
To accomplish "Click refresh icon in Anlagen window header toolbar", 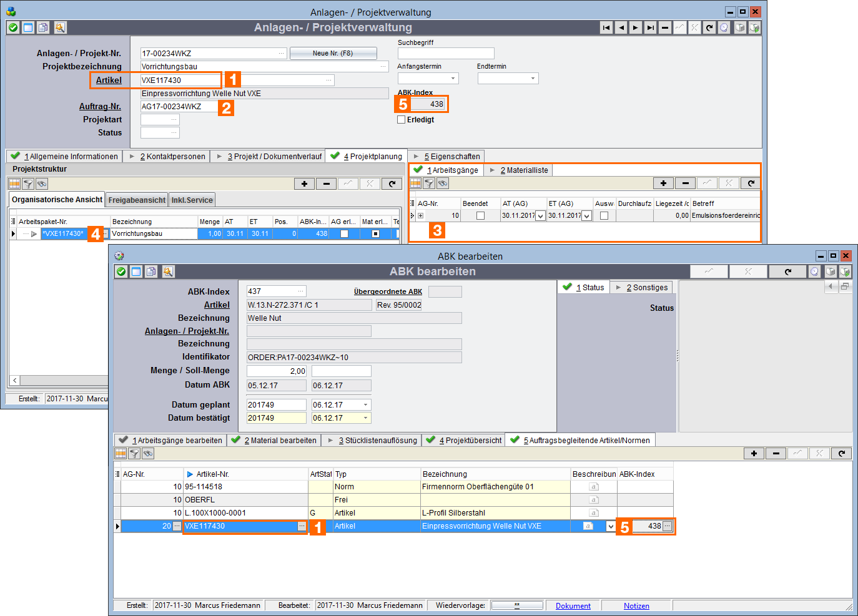I will coord(709,27).
